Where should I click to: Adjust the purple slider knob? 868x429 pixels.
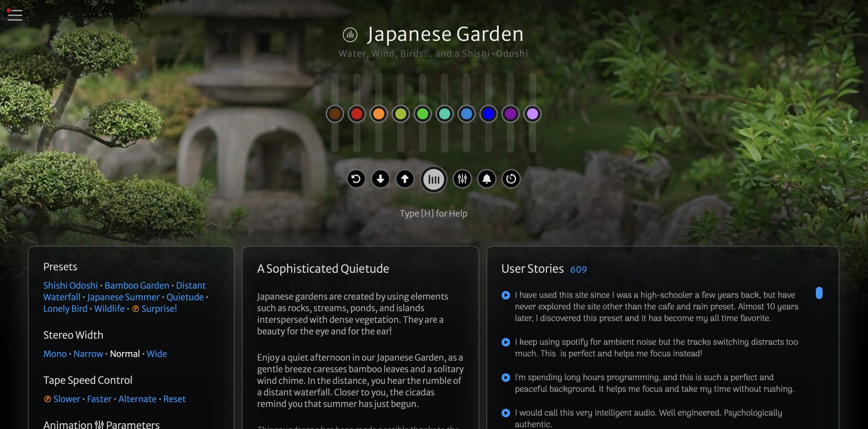[510, 114]
